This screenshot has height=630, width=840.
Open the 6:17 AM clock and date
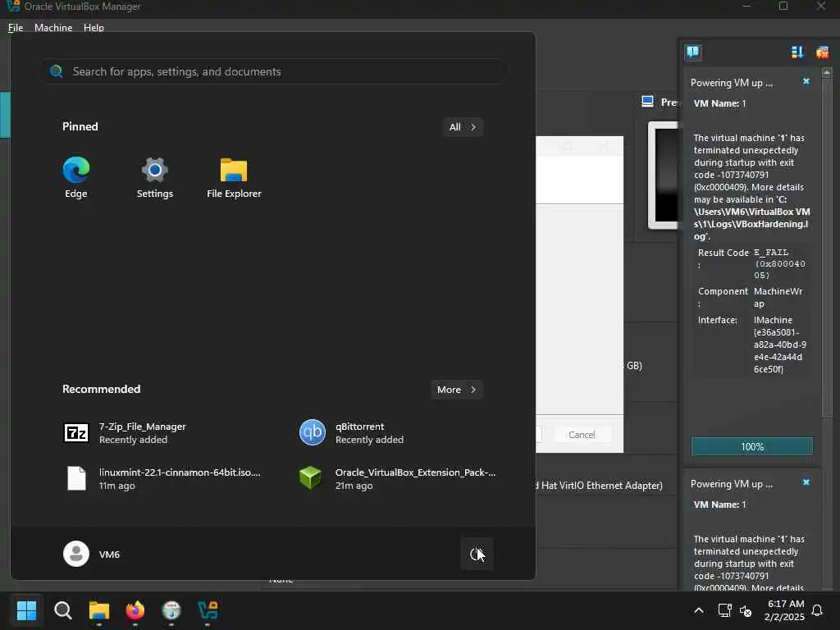click(784, 610)
